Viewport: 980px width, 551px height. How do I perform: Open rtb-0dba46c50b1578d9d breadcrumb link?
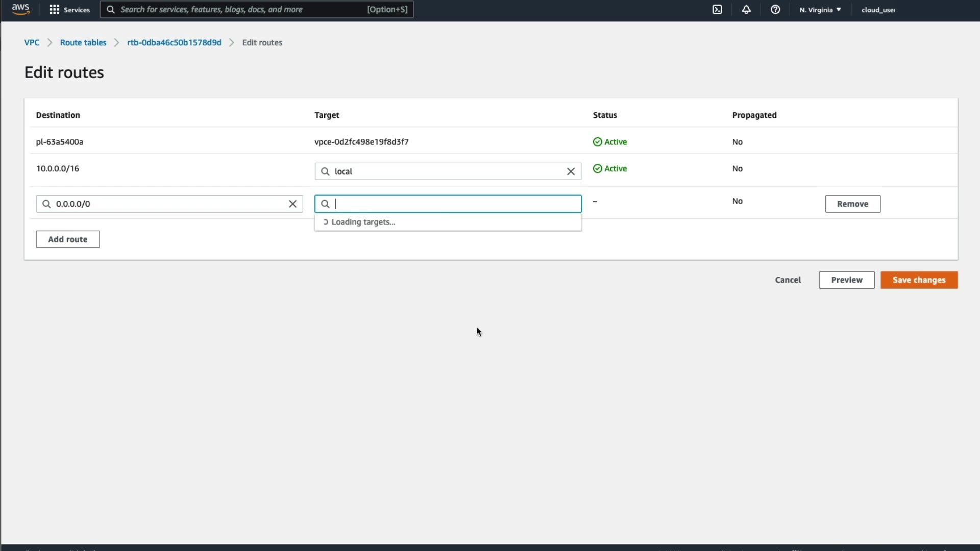tap(174, 42)
